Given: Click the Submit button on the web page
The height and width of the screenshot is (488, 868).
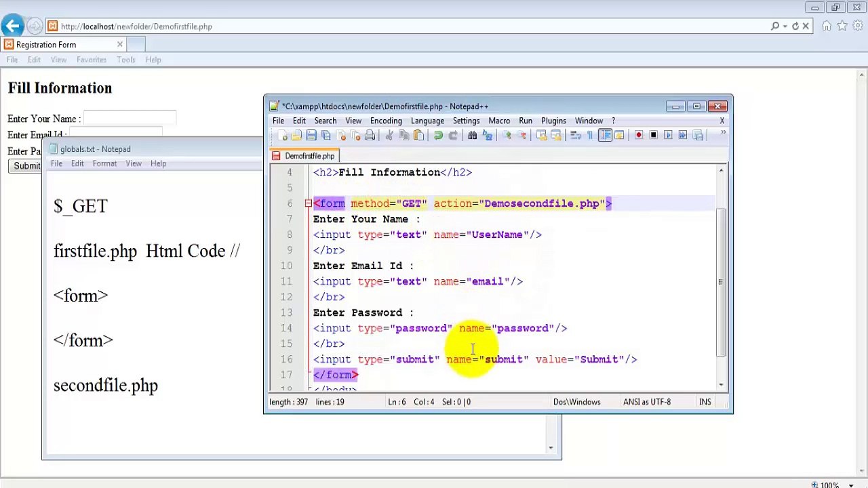Looking at the screenshot, I should (26, 166).
